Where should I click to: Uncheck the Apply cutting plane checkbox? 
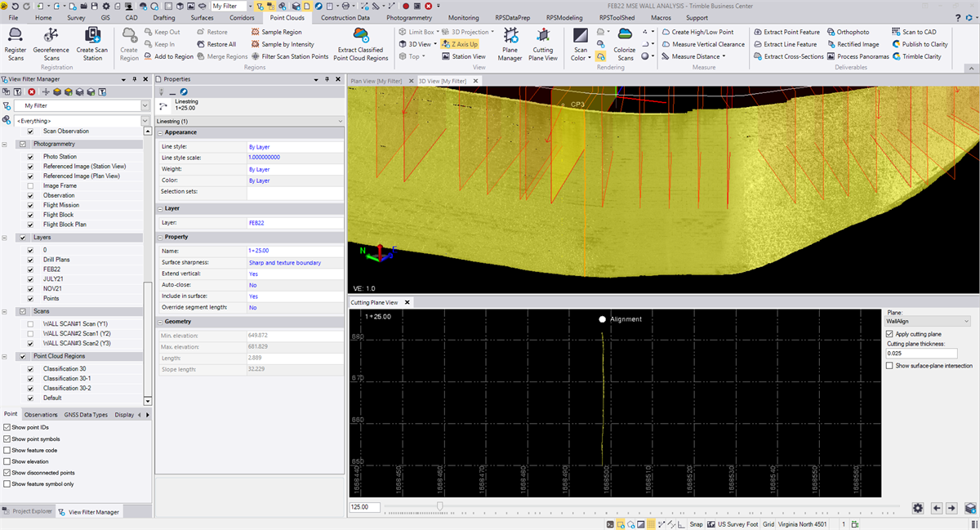(x=889, y=334)
